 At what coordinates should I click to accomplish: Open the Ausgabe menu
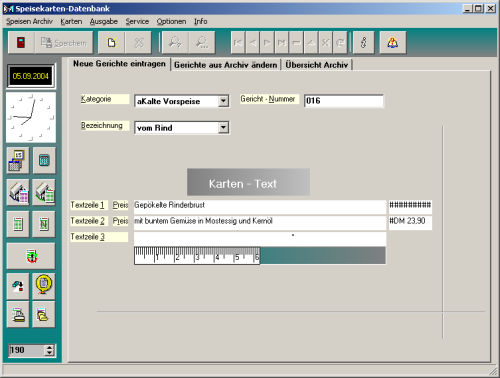(x=104, y=21)
